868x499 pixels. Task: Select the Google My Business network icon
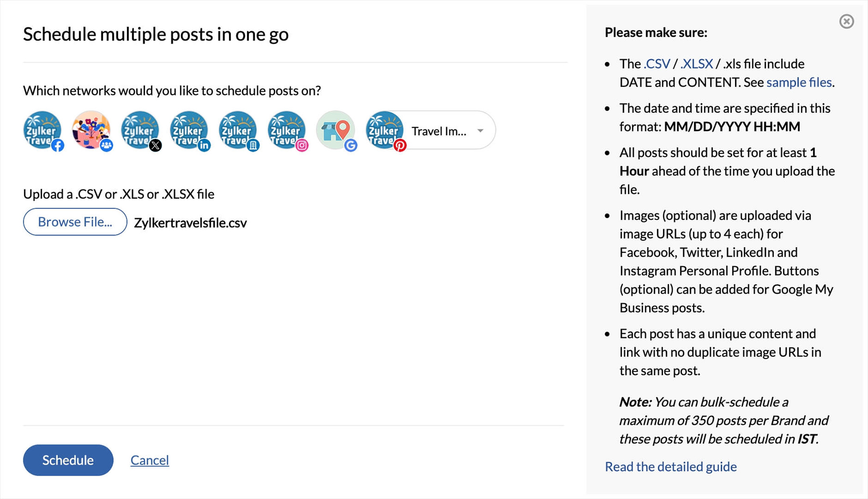pos(336,130)
